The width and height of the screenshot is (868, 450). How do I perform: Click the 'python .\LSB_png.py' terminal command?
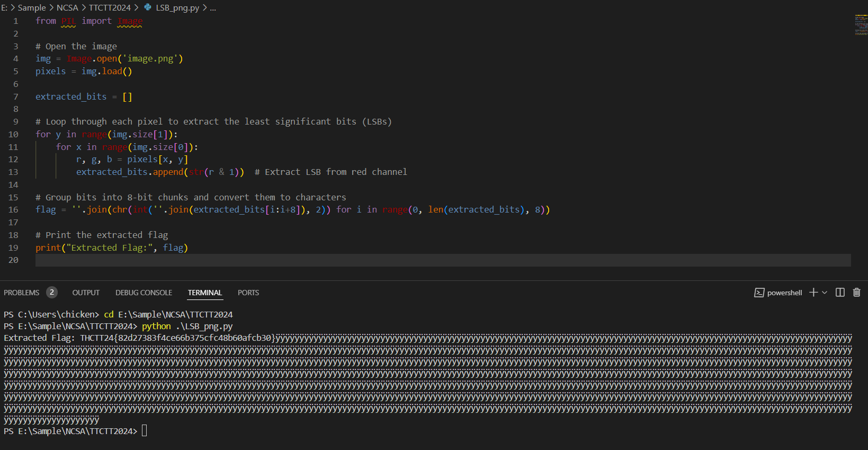pyautogui.click(x=187, y=326)
